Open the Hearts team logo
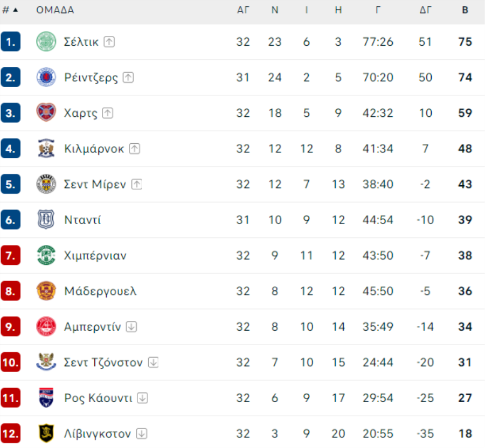485x448 pixels. point(46,113)
